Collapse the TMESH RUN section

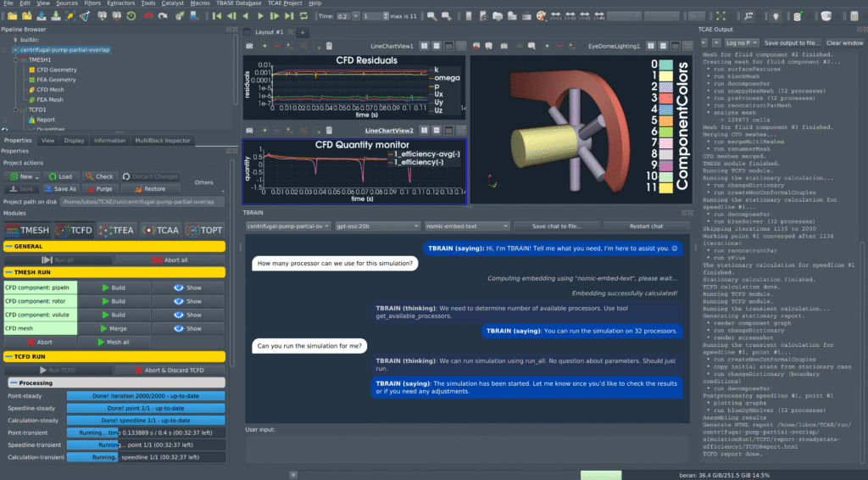click(8, 273)
